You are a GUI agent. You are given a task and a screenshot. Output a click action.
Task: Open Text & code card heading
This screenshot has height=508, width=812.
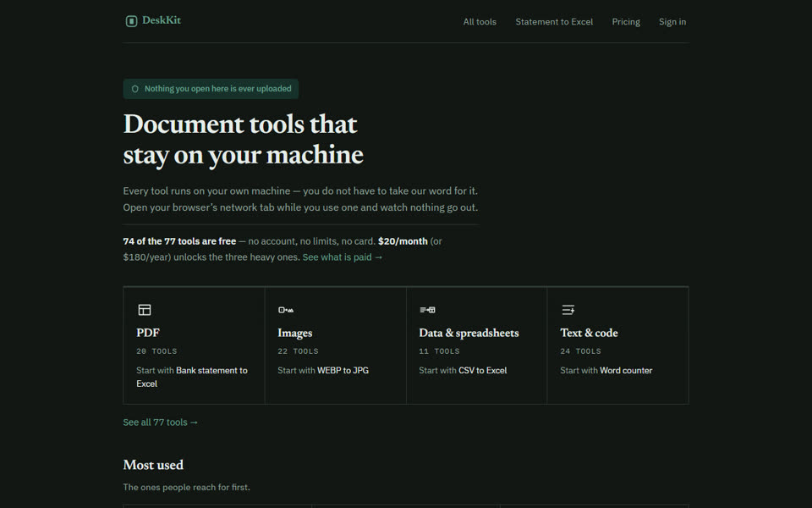[x=589, y=333]
